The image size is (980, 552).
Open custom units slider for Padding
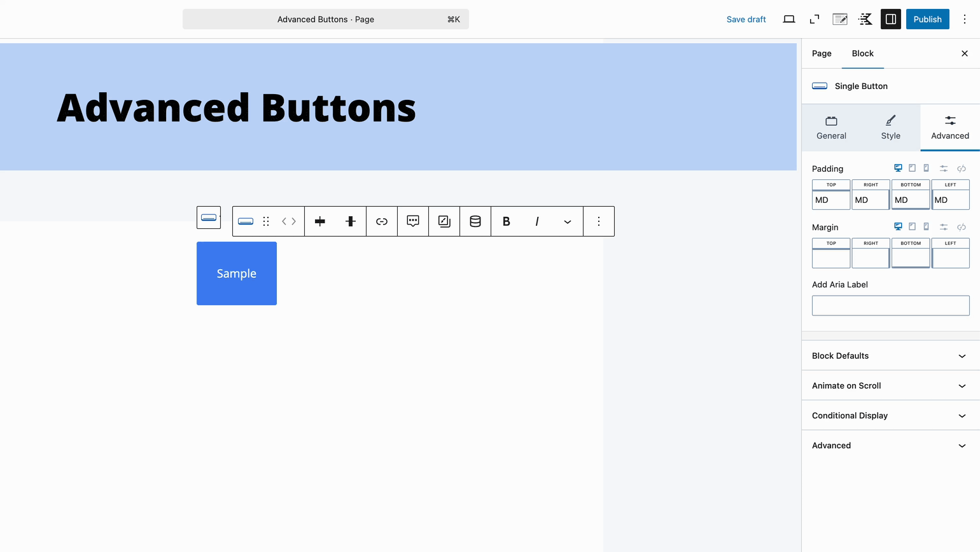(x=943, y=168)
